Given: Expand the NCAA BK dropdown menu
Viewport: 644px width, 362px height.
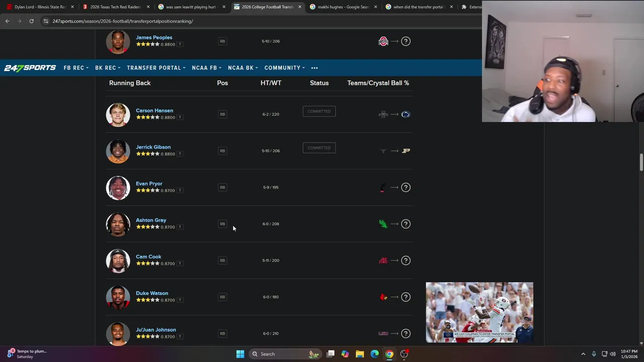Looking at the screenshot, I should point(243,68).
